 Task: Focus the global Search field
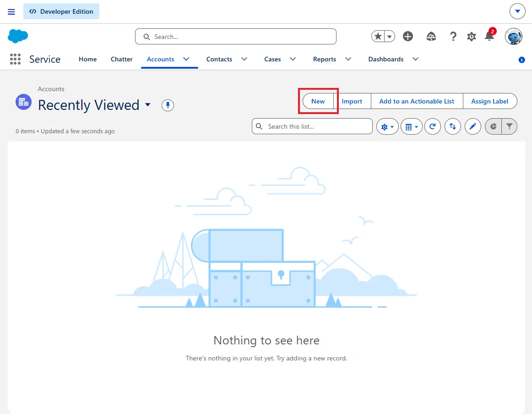tap(235, 36)
